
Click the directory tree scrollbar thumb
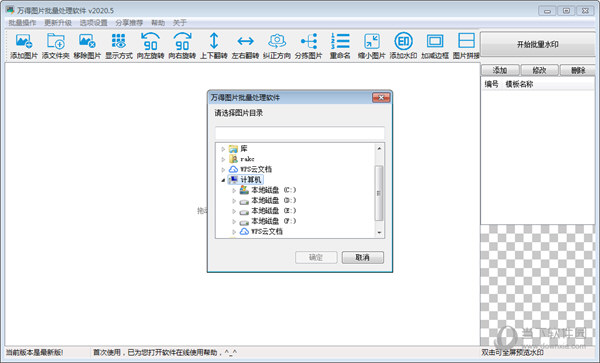click(x=379, y=193)
